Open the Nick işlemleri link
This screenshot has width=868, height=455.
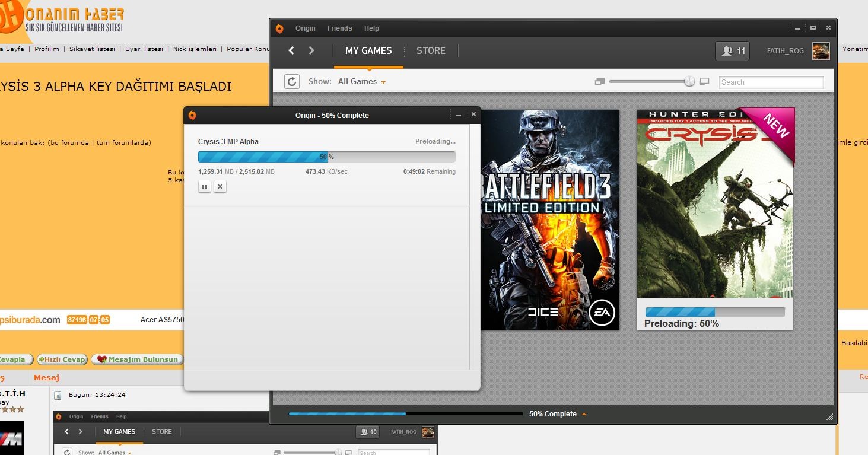click(195, 49)
